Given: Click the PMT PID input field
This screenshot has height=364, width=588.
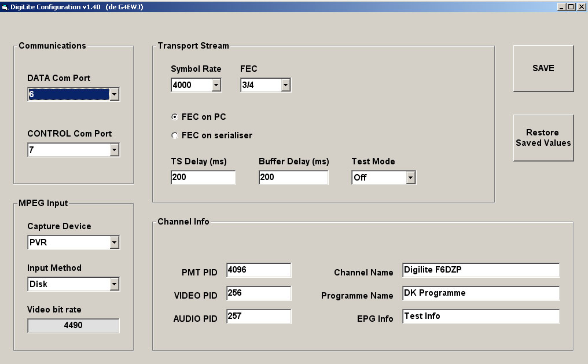Looking at the screenshot, I should coord(259,270).
